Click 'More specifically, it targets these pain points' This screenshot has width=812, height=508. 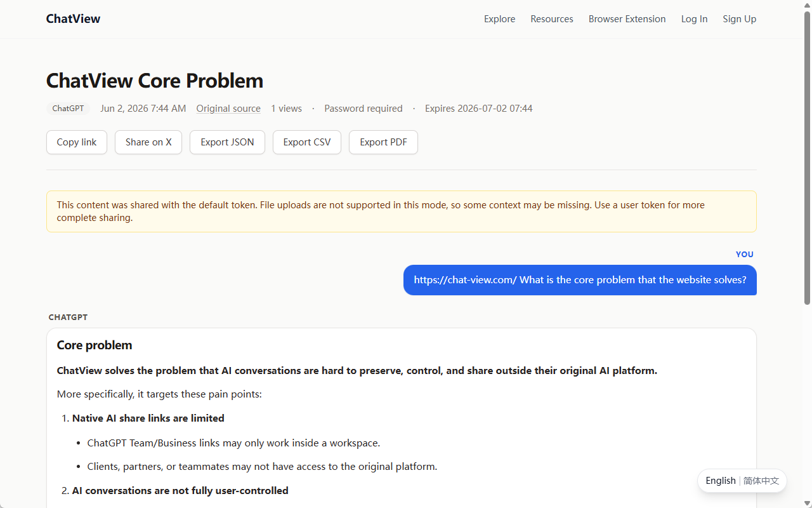pyautogui.click(x=159, y=394)
